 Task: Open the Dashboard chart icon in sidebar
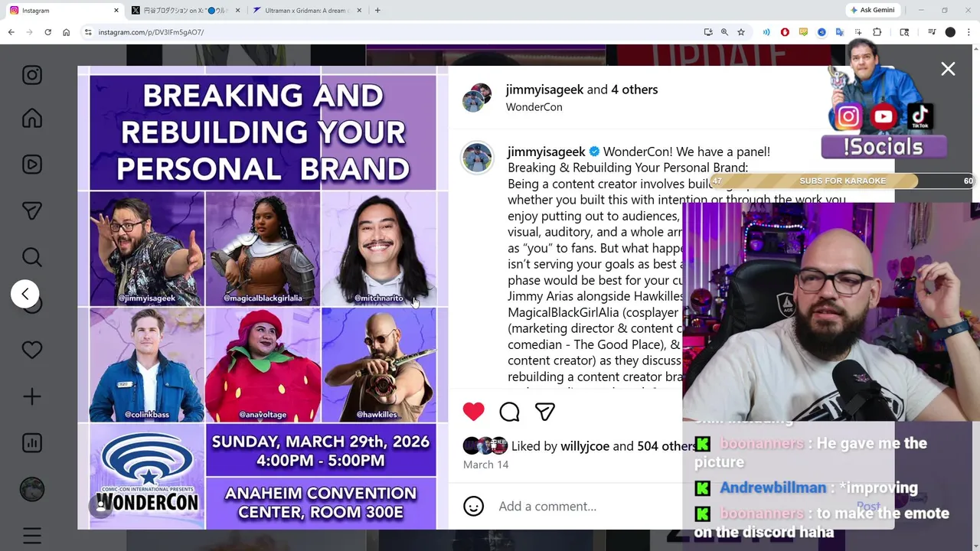tap(32, 442)
